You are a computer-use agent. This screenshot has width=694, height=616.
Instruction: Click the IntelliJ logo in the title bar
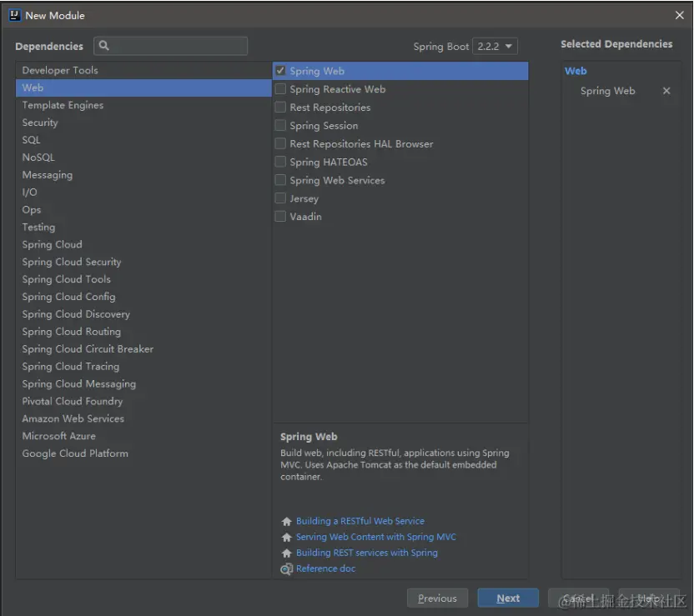point(14,16)
